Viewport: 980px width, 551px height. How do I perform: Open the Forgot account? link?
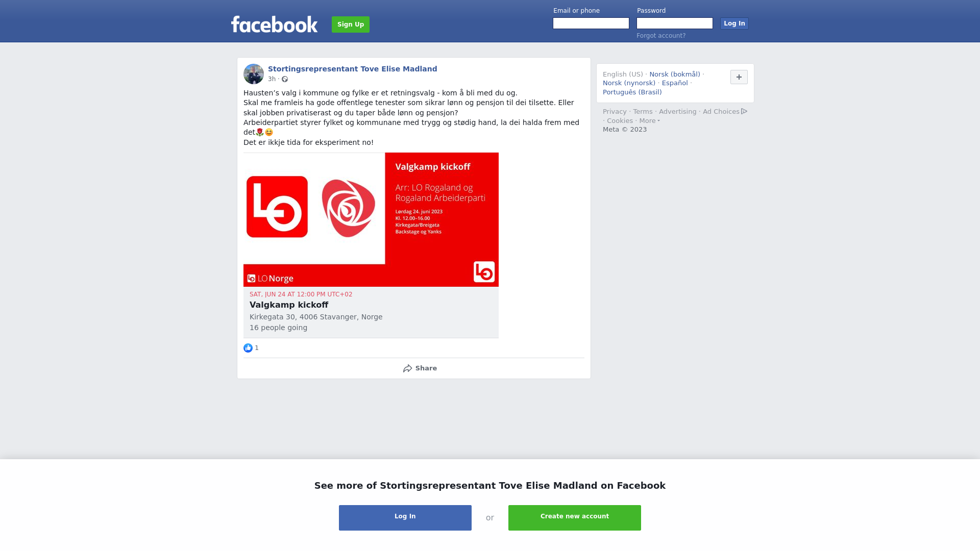(661, 36)
